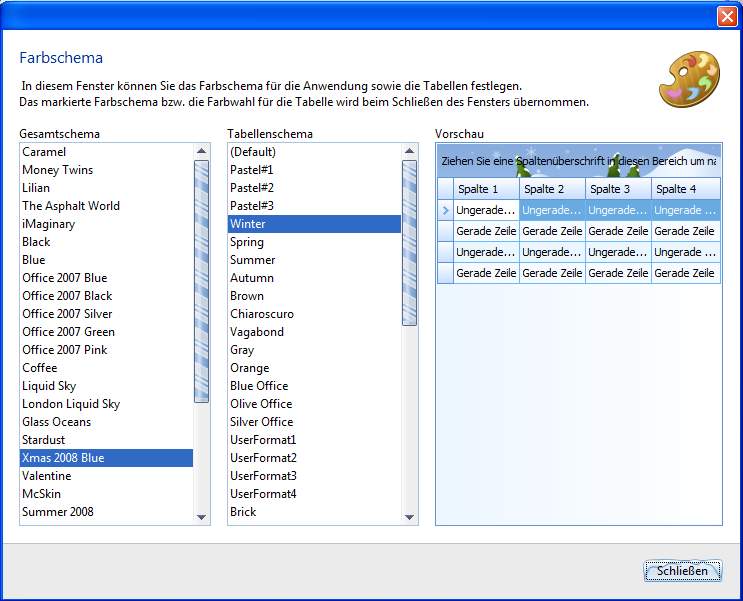Screen dimensions: 743x601
Task: Click the preview group-by header area
Action: click(x=579, y=161)
